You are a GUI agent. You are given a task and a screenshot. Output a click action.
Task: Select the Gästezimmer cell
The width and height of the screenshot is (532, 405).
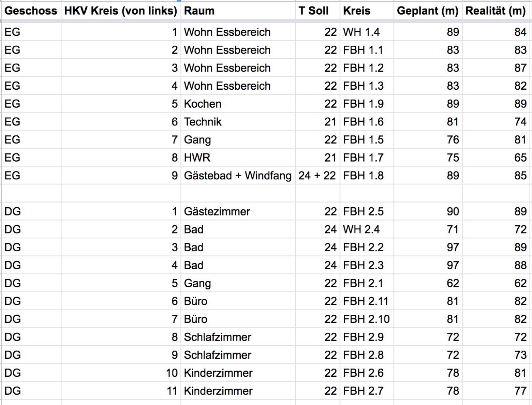click(238, 211)
